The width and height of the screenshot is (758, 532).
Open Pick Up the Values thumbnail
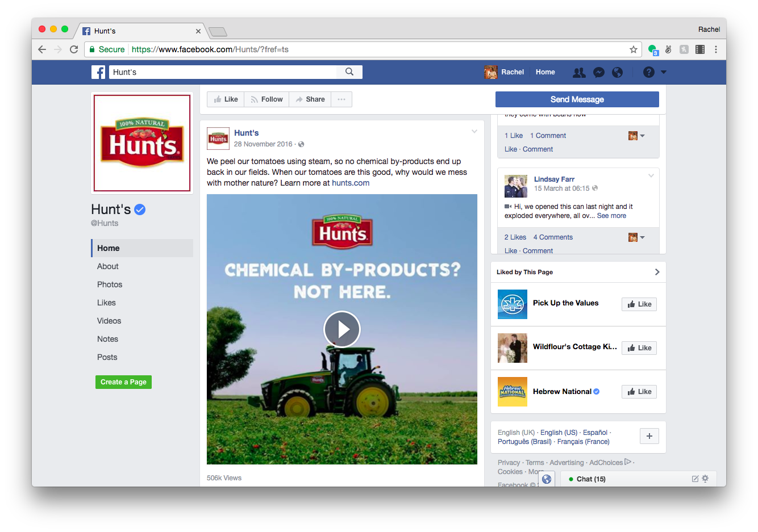(x=513, y=304)
